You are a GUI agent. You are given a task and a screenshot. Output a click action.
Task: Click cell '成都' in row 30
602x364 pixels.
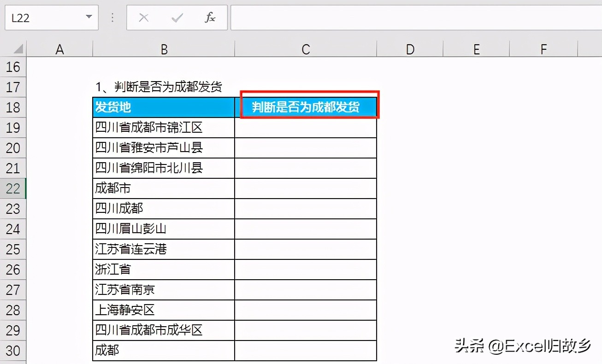click(x=164, y=351)
